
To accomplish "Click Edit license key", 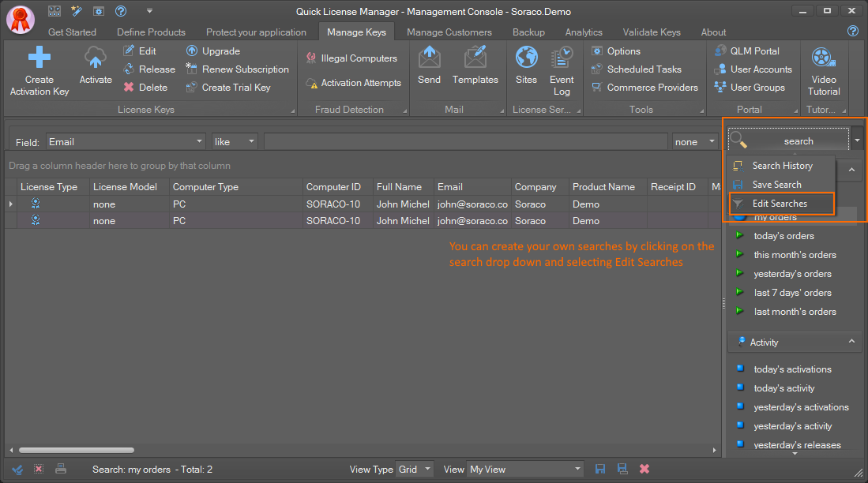I will (x=140, y=51).
